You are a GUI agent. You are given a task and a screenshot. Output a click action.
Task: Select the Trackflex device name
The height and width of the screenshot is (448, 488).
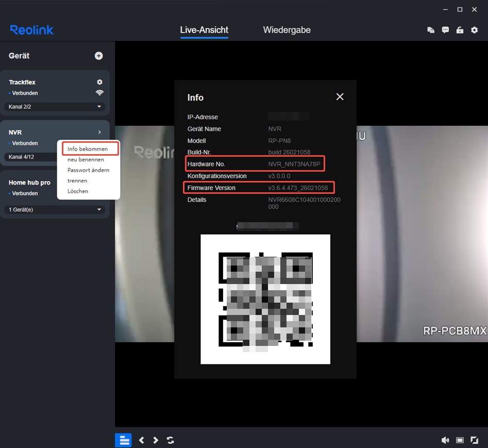pyautogui.click(x=22, y=82)
